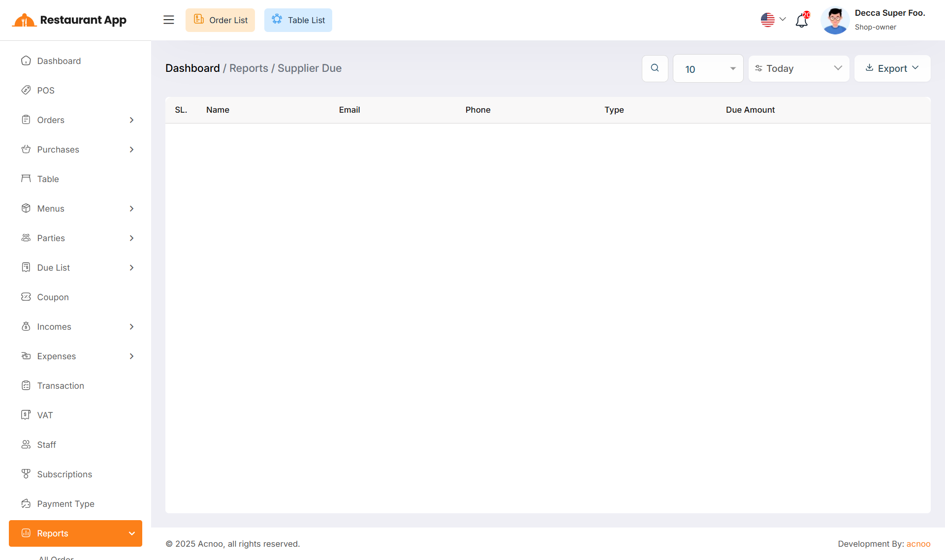
Task: Open POS from sidebar
Action: [46, 91]
